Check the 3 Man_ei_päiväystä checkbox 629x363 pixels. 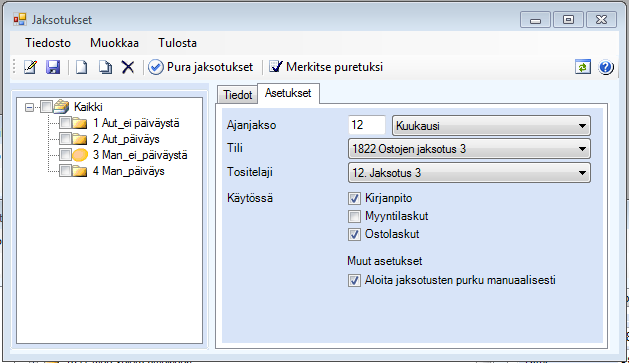coord(65,154)
